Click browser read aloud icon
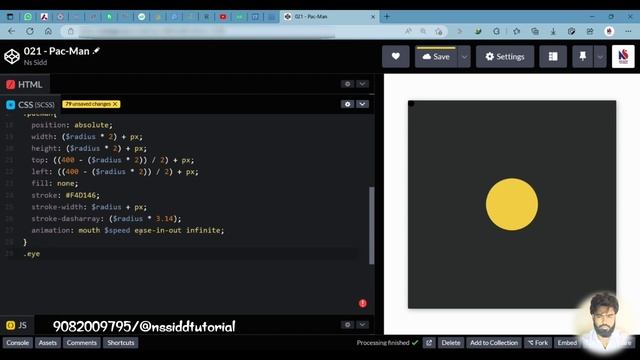Screen dimensions: 640x360 [408, 31]
